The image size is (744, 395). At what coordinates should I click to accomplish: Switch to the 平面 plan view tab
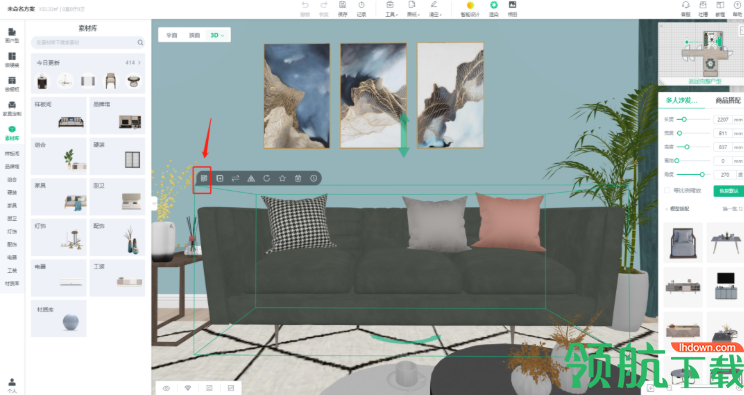coord(172,35)
